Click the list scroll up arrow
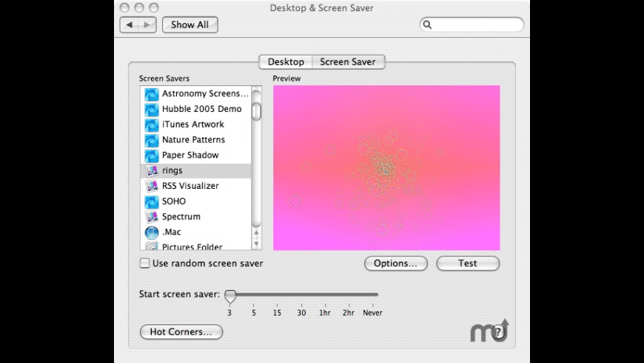The width and height of the screenshot is (644, 363). (256, 233)
